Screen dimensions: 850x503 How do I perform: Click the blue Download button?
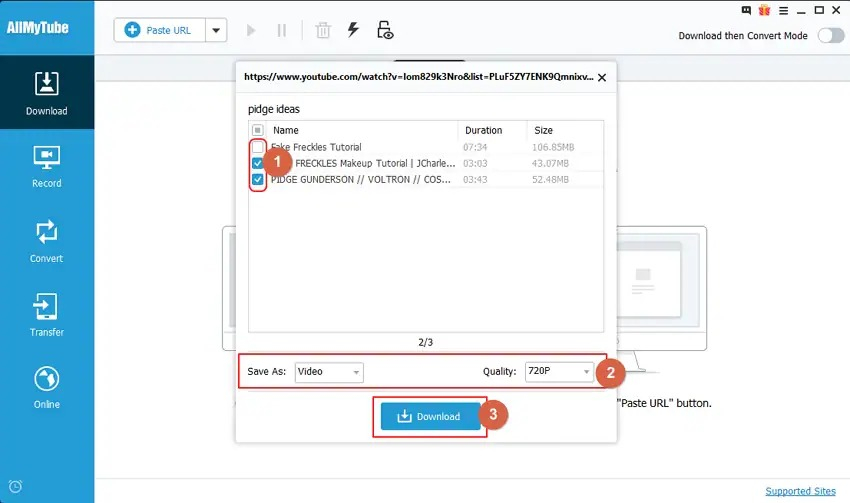430,416
